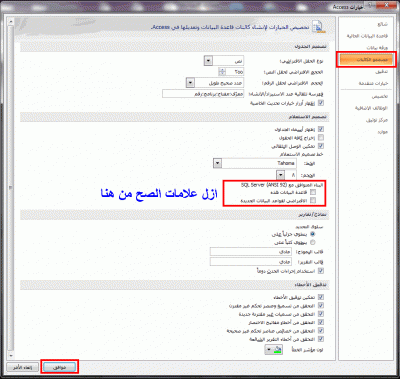400x379 pixels.
Task: Click the AutoIndex on Import/Create text box
Action: [203, 94]
